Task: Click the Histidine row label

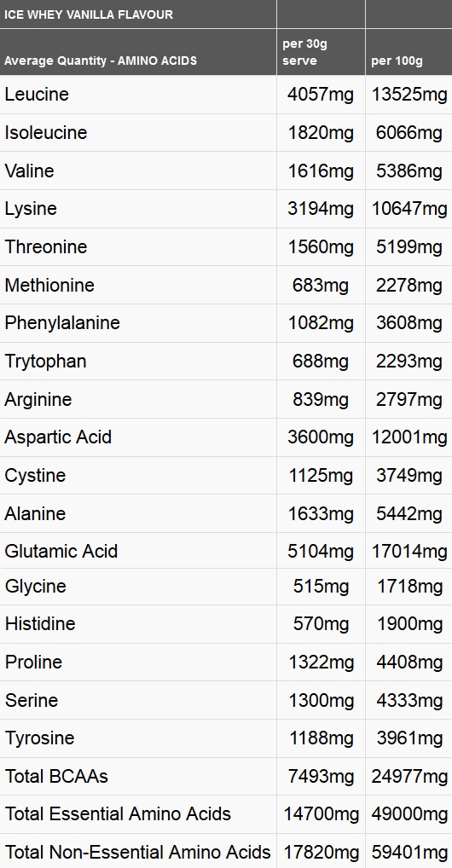Action: click(x=40, y=623)
